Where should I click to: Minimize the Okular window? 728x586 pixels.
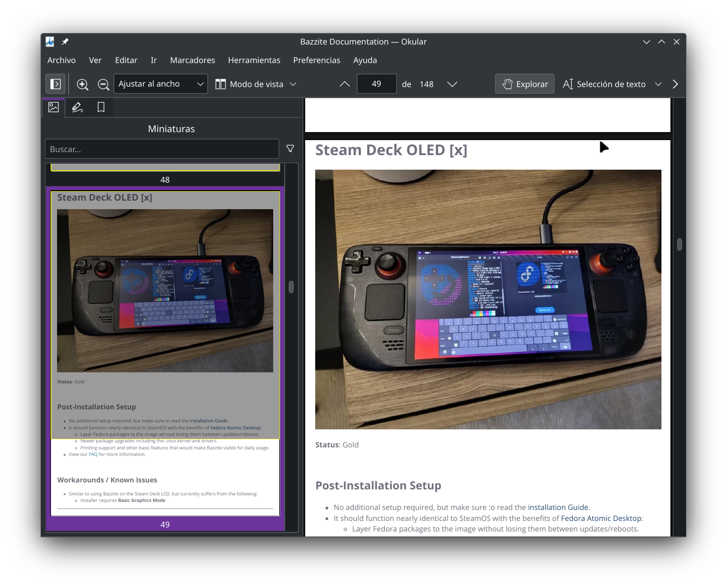pyautogui.click(x=646, y=42)
